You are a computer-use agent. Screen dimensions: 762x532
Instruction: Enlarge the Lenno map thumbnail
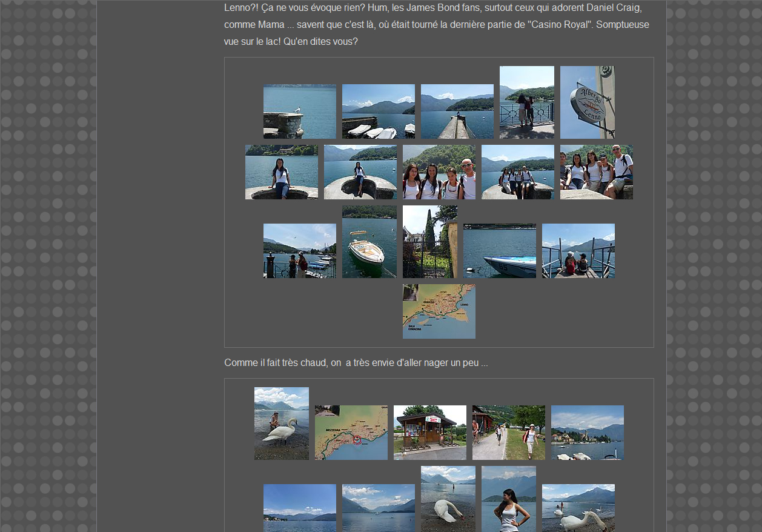pyautogui.click(x=439, y=311)
